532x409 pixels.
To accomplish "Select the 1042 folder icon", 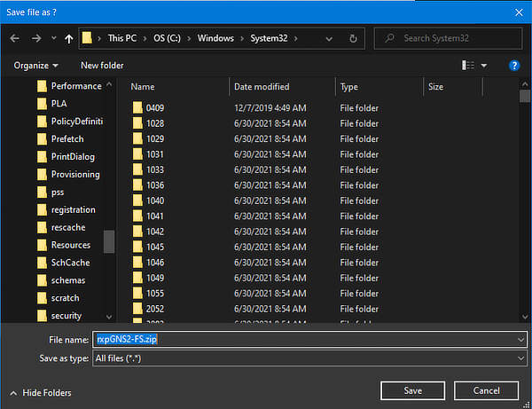I will click(x=137, y=232).
